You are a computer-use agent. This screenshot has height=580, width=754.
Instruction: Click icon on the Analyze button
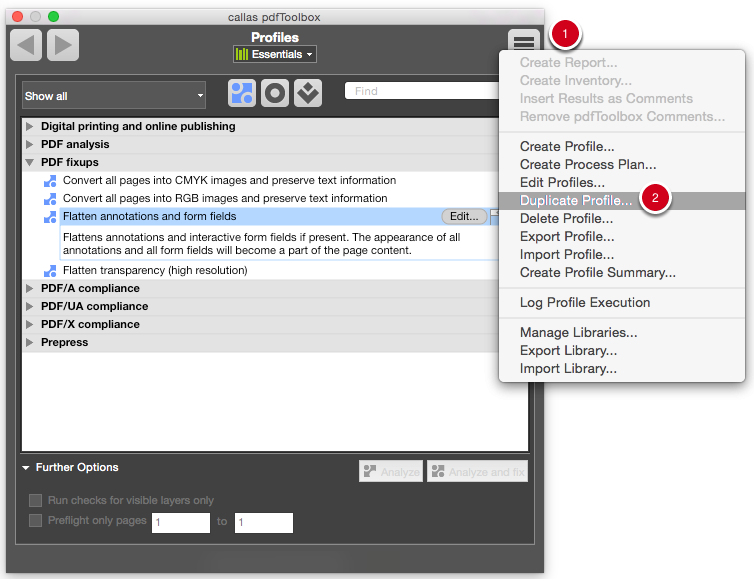point(370,471)
